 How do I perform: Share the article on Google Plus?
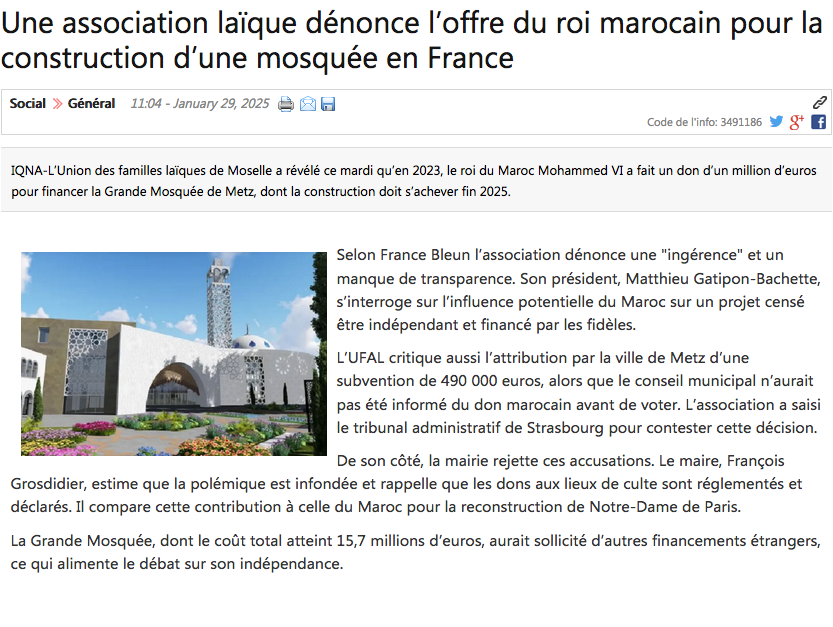point(797,122)
